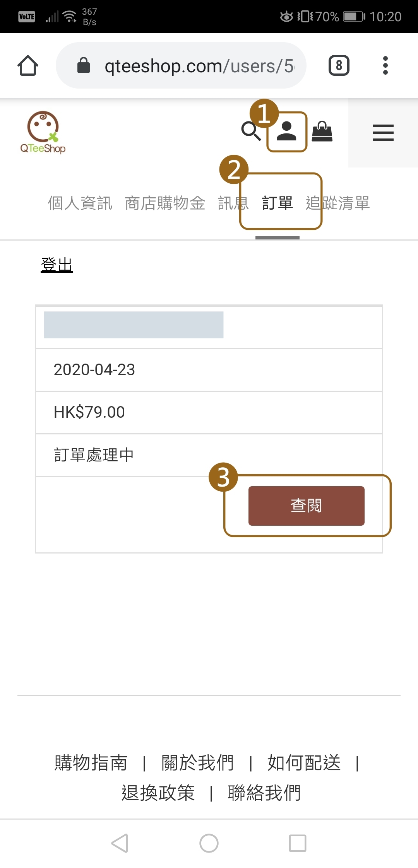Open the 退換政策 footer link

tap(158, 793)
